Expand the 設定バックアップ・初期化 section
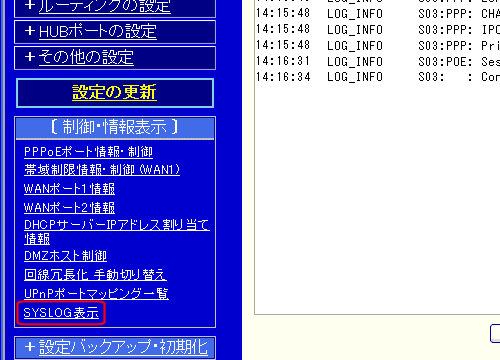The image size is (500, 360). point(123,347)
